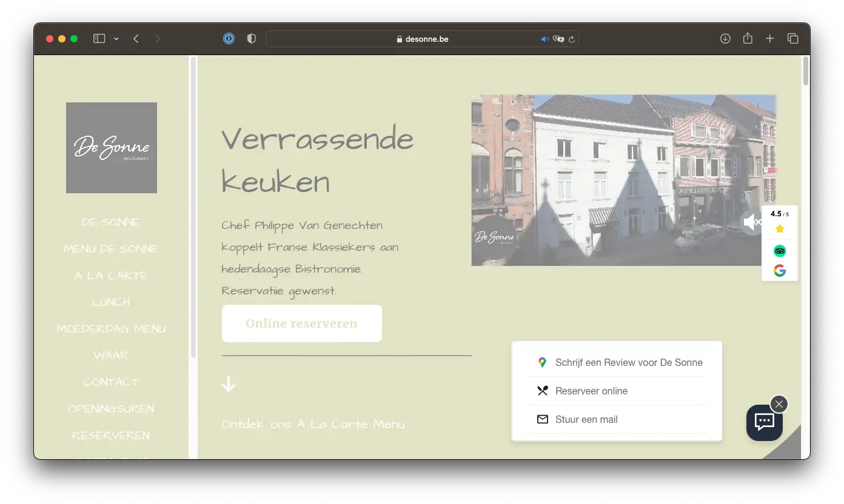This screenshot has height=504, width=844.
Task: Click the Online reserveren button
Action: click(x=301, y=323)
